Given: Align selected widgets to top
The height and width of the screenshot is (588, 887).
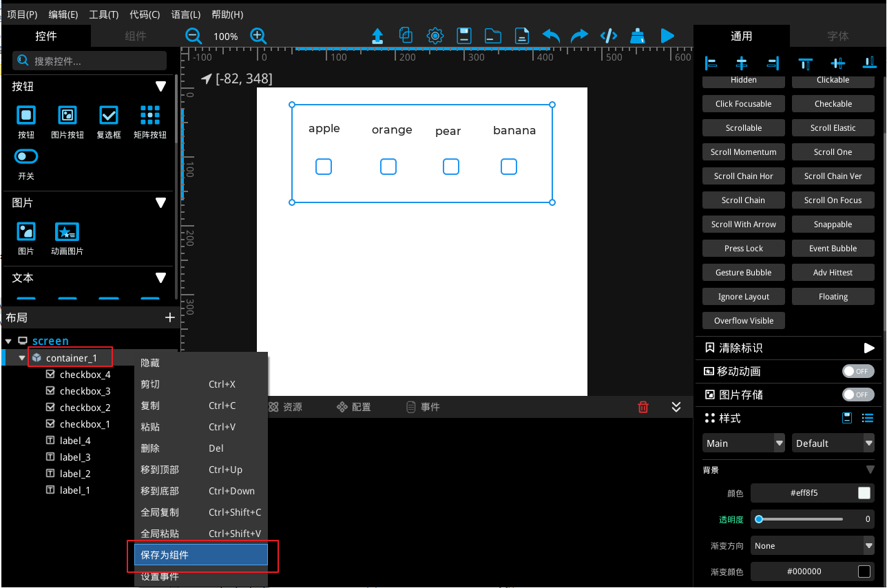Looking at the screenshot, I should tap(805, 63).
